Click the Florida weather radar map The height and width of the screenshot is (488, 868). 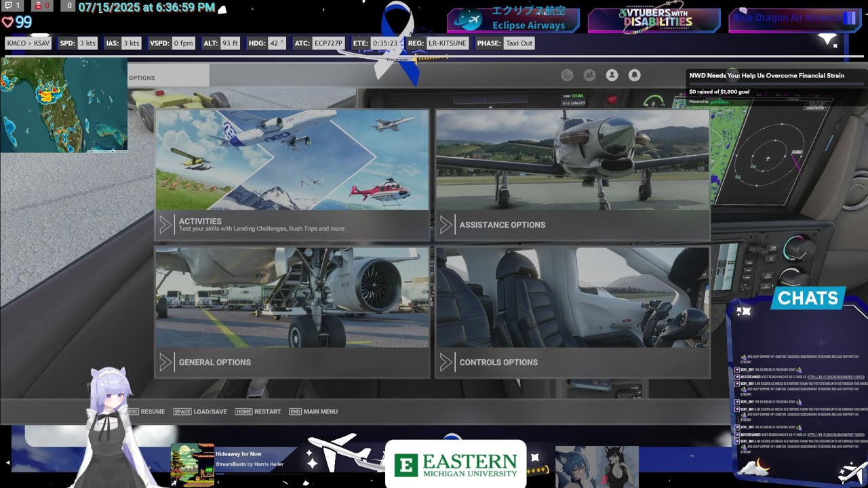coord(64,104)
